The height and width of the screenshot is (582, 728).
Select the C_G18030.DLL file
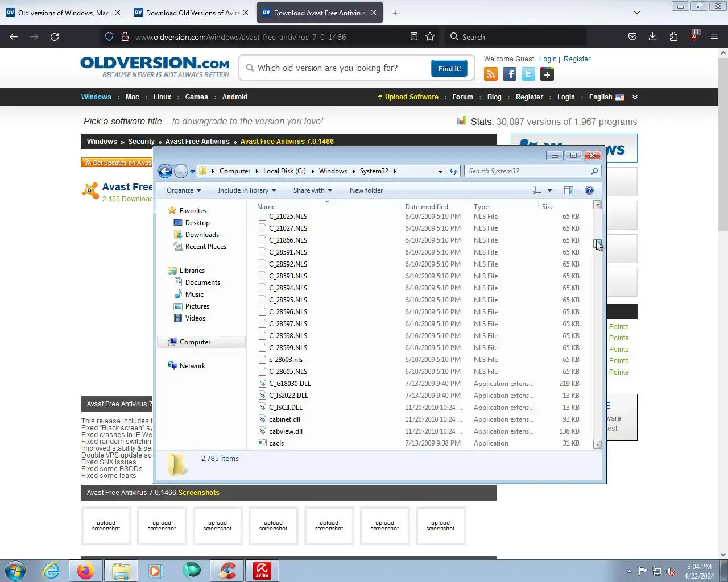click(290, 384)
